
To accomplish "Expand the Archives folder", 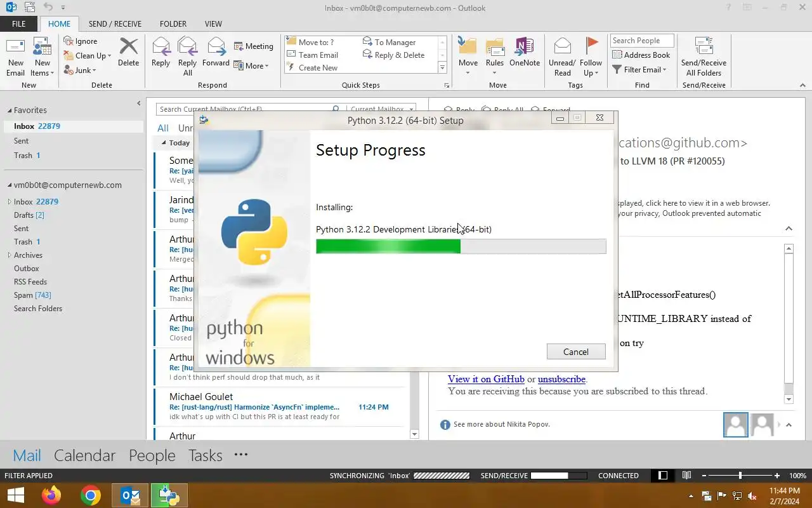I will (10, 255).
